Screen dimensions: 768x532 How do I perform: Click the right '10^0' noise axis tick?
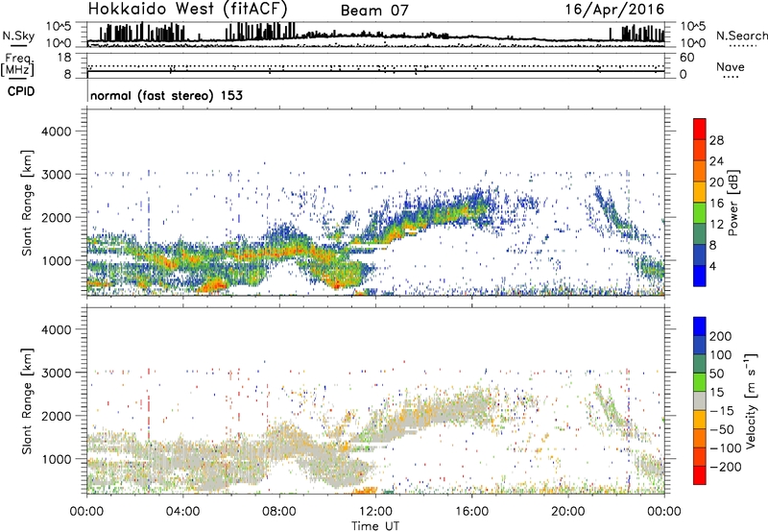[x=693, y=43]
